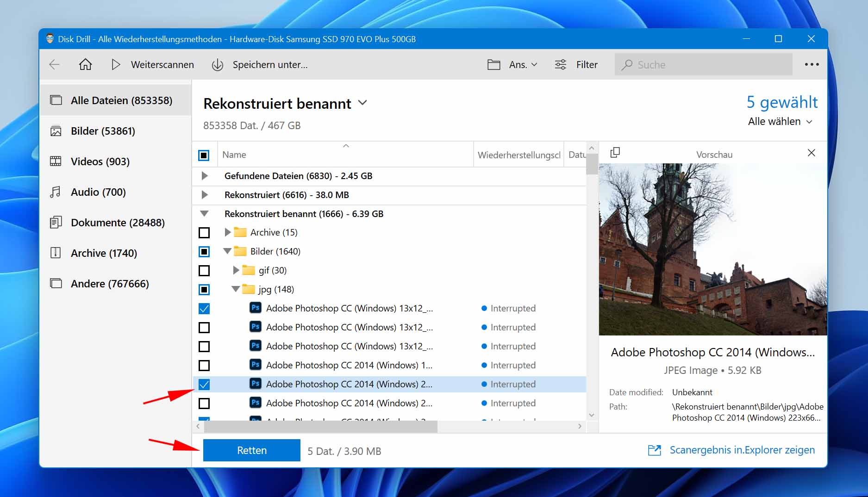868x497 pixels.
Task: Click the jpg (148) folder icon
Action: tap(249, 289)
